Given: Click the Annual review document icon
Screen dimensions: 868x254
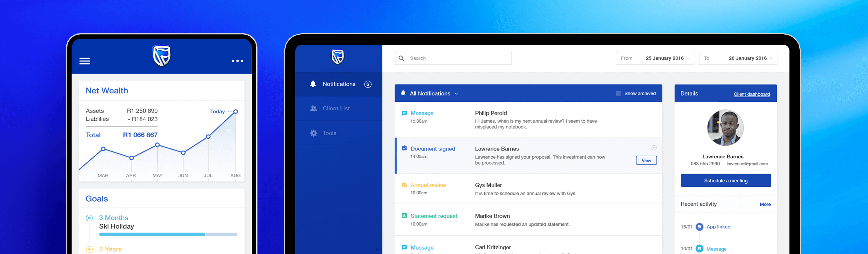Looking at the screenshot, I should coord(404,185).
